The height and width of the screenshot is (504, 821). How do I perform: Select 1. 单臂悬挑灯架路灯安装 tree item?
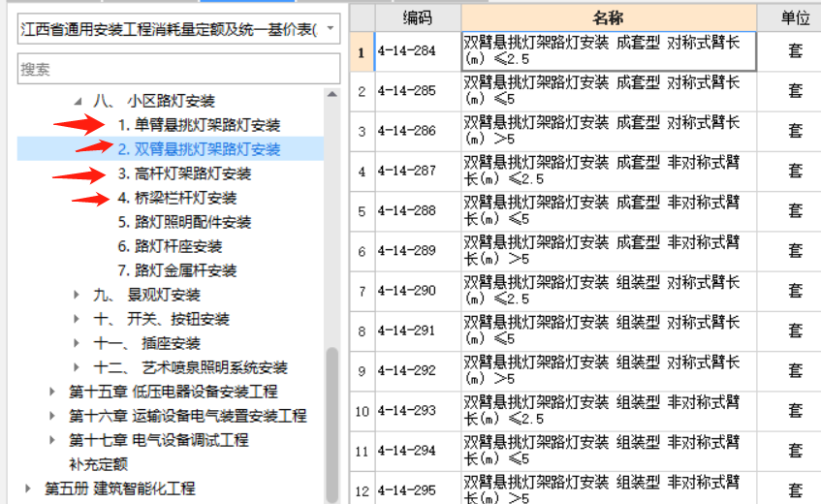(199, 125)
